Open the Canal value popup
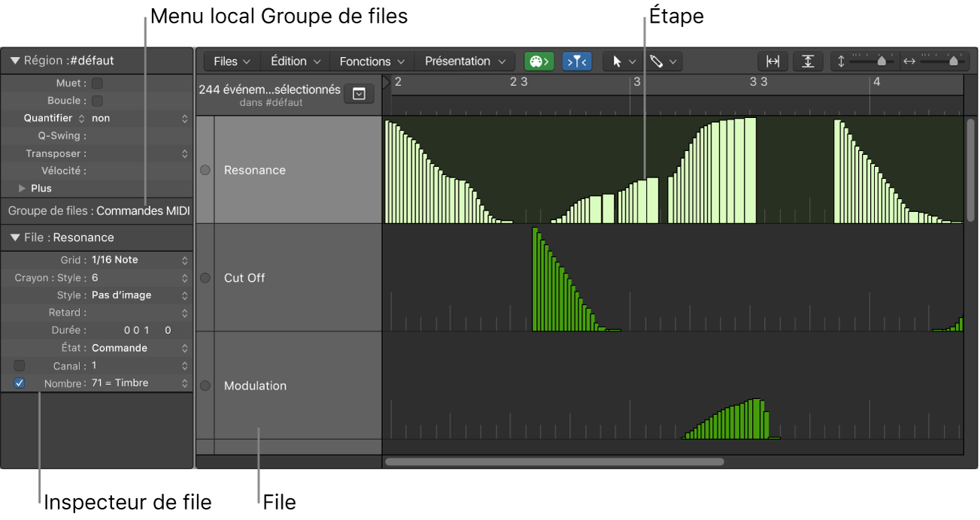This screenshot has width=980, height=520. coord(140,366)
